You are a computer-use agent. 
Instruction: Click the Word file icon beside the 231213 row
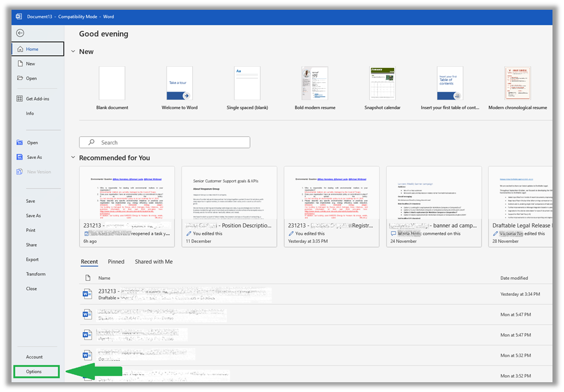click(86, 294)
